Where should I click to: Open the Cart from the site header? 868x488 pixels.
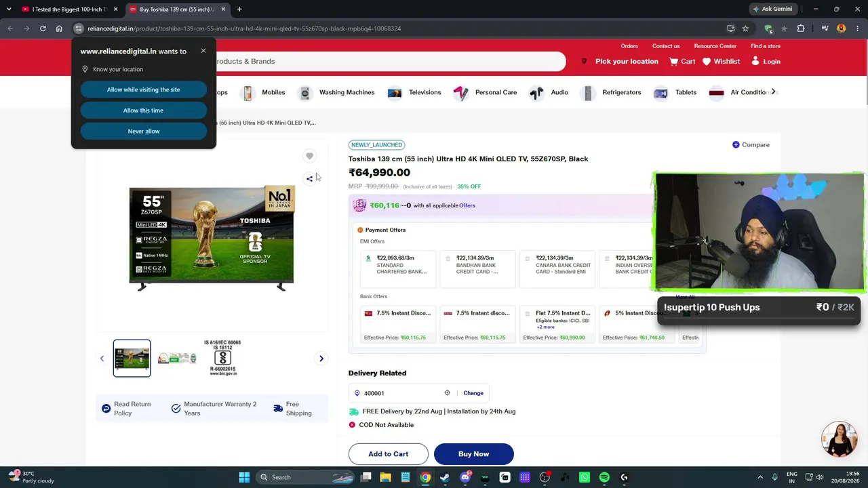(x=682, y=62)
